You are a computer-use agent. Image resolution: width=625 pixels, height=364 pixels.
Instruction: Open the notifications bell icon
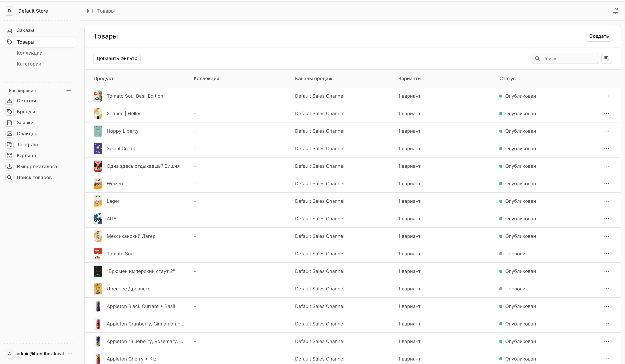coord(615,11)
